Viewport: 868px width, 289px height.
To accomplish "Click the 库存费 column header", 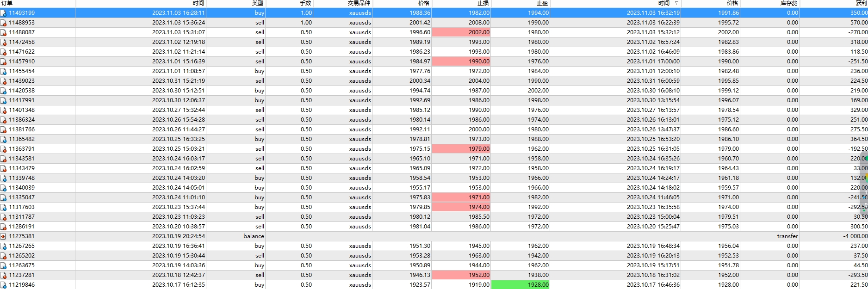I will [770, 3].
